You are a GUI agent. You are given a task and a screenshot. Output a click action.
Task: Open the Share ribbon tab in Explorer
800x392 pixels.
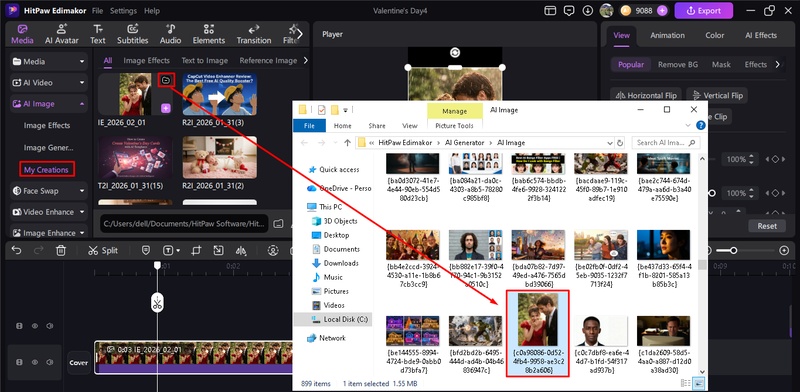[377, 126]
